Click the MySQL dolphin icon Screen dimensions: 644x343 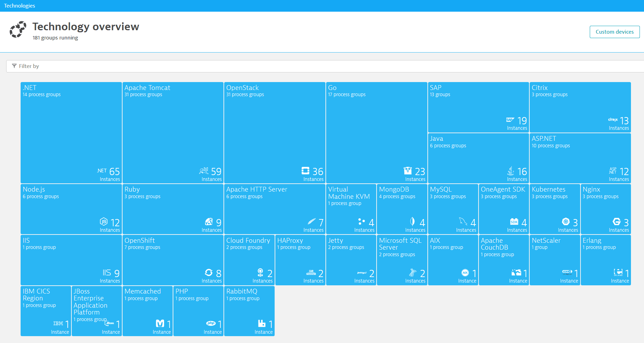point(463,221)
